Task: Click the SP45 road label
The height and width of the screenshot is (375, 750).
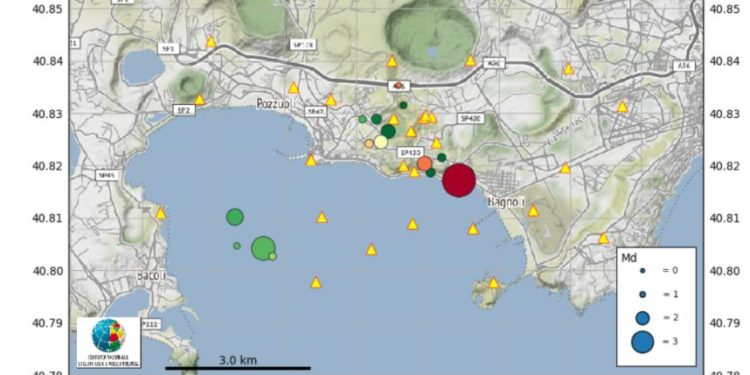Action: (107, 175)
